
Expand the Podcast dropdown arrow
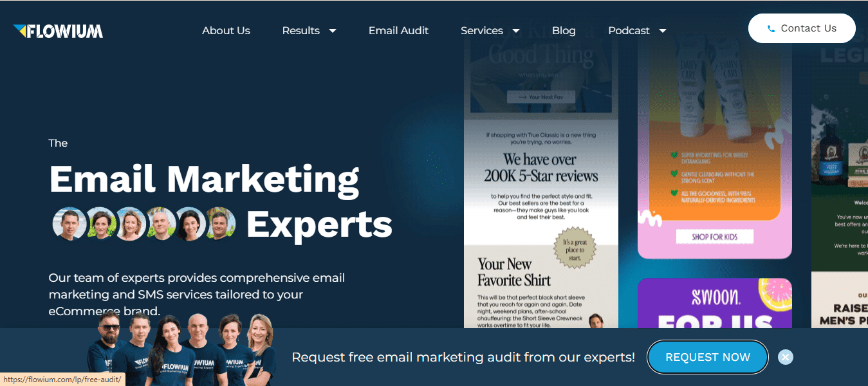coord(663,31)
